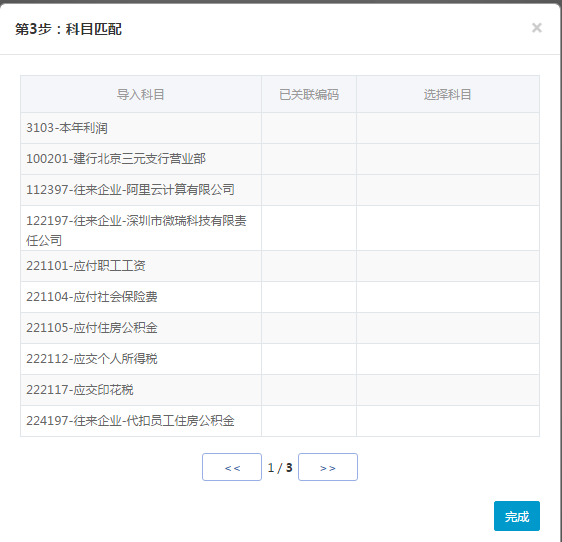Image resolution: width=562 pixels, height=542 pixels.
Task: Select the 3103-本年利润 row
Action: pyautogui.click(x=280, y=128)
